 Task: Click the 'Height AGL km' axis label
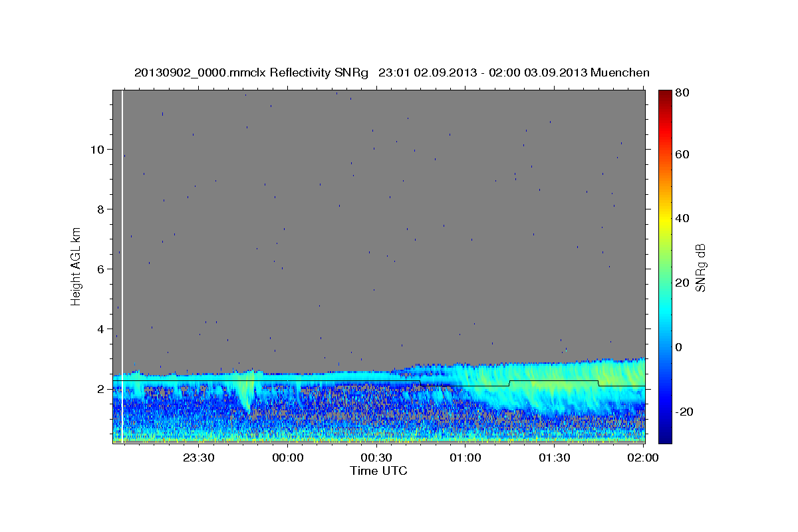click(76, 266)
